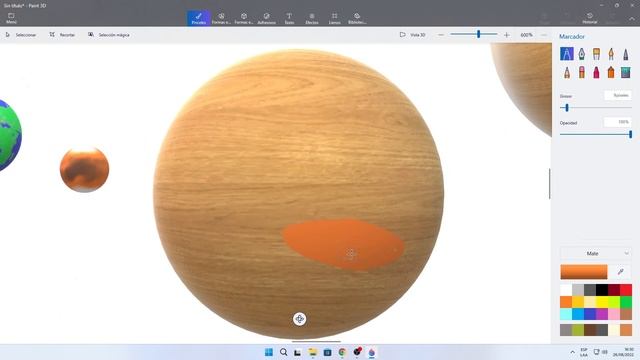
Task: Toggle Vista 3D view
Action: [x=413, y=35]
